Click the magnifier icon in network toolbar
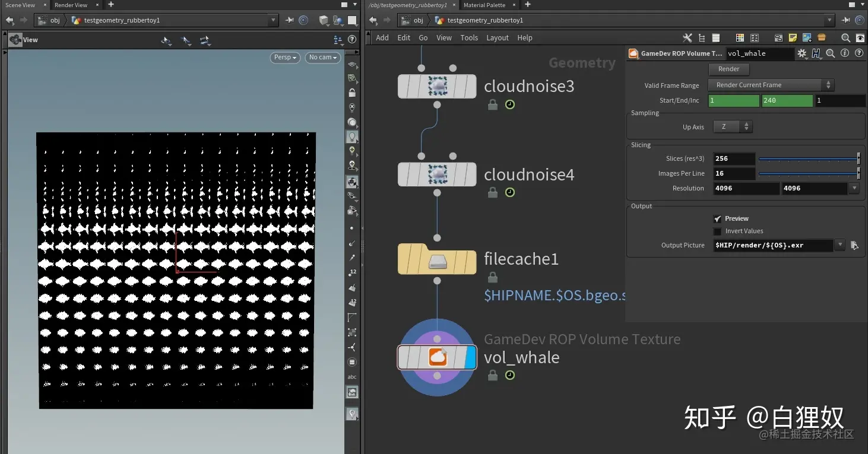The image size is (868, 454). [845, 38]
